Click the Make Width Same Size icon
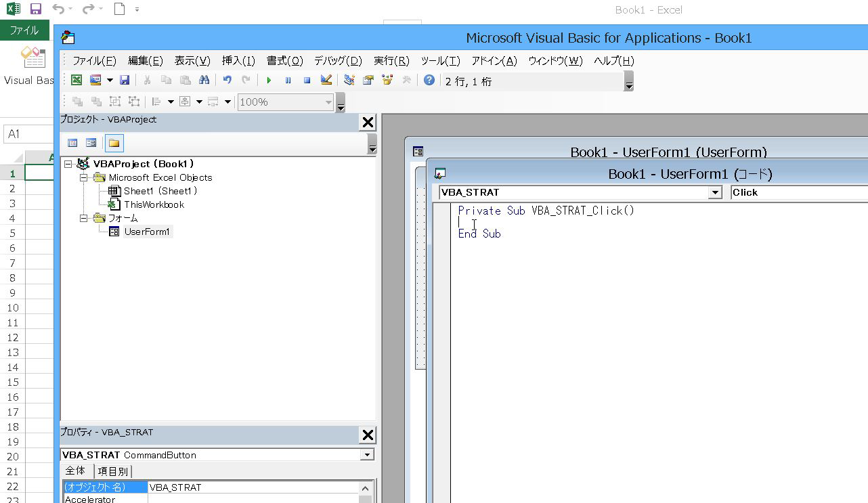 213,102
